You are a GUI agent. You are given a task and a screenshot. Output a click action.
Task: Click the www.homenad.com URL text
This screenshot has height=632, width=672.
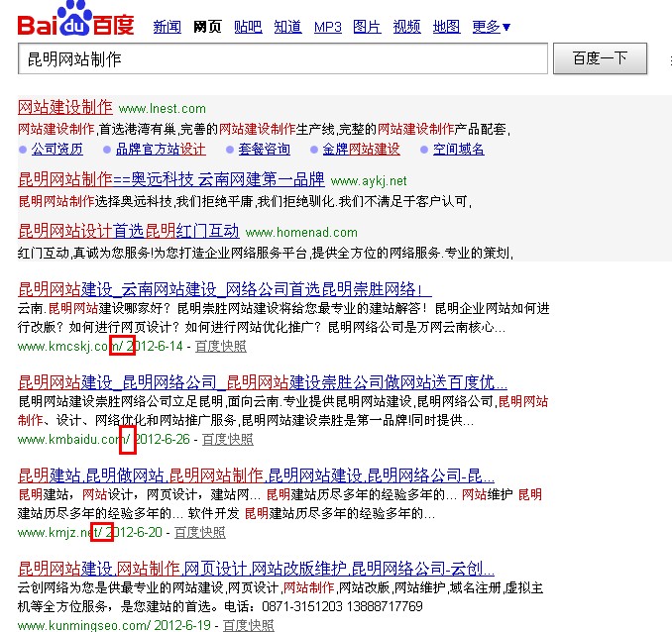click(301, 232)
